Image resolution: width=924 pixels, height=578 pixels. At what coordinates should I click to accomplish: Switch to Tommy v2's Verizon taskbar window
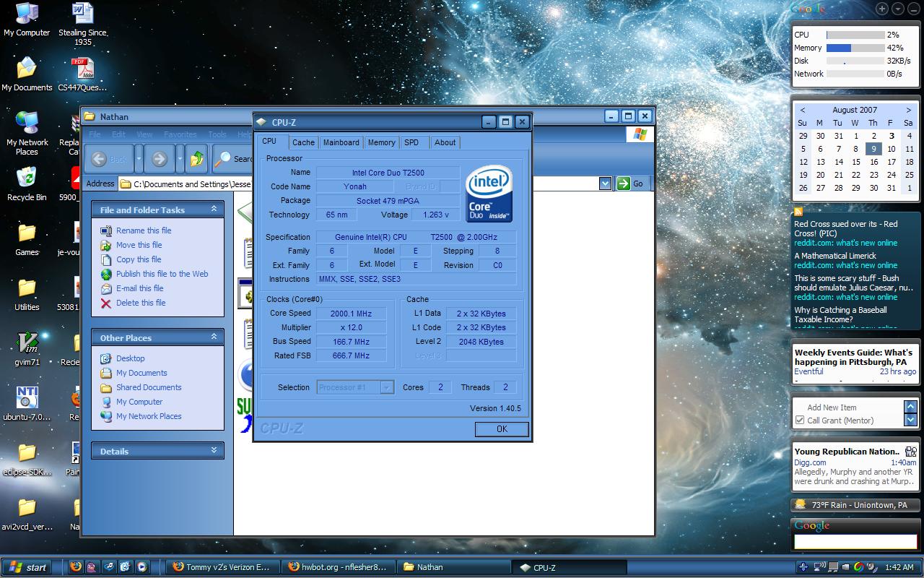click(225, 567)
